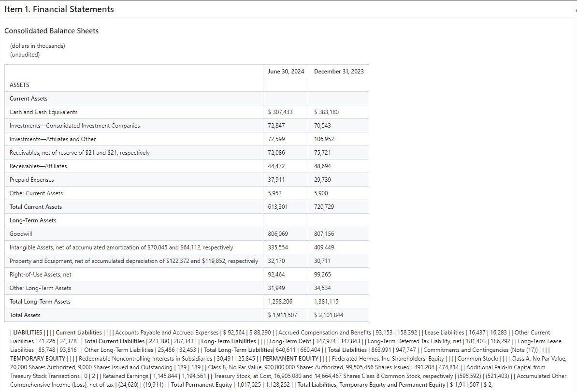The height and width of the screenshot is (392, 577).
Task: Click the 'ASSETS' row label
Action: click(x=19, y=85)
